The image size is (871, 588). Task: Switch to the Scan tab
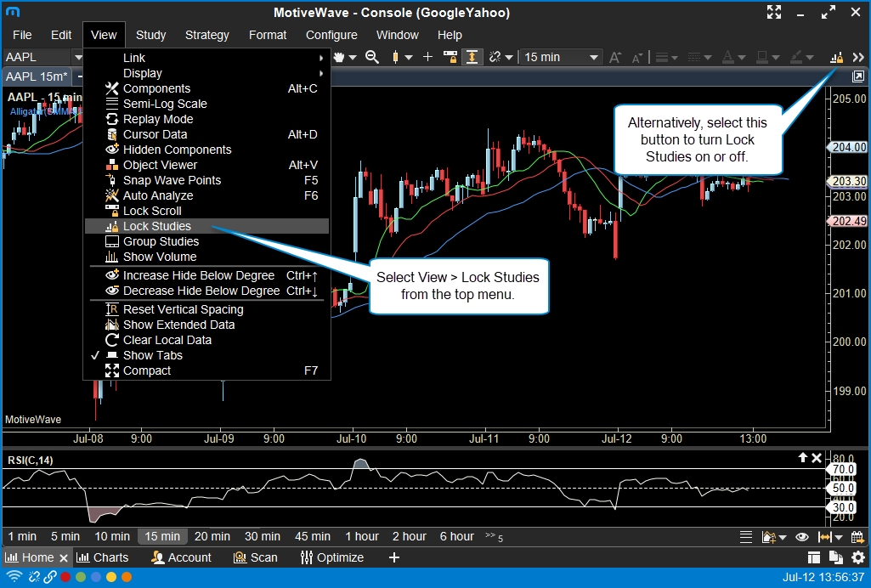[255, 557]
